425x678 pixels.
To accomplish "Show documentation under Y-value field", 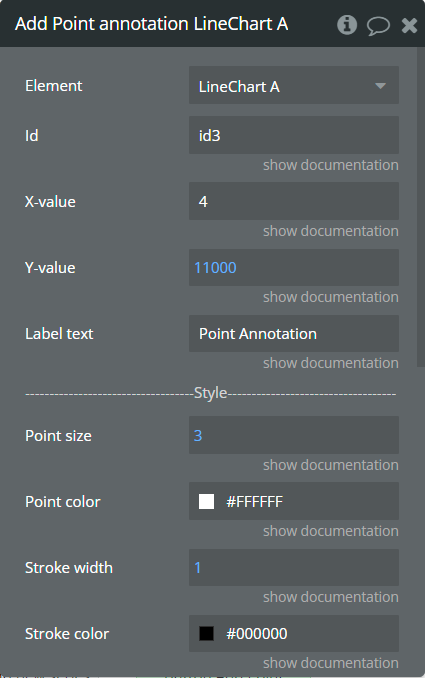I will [x=331, y=297].
